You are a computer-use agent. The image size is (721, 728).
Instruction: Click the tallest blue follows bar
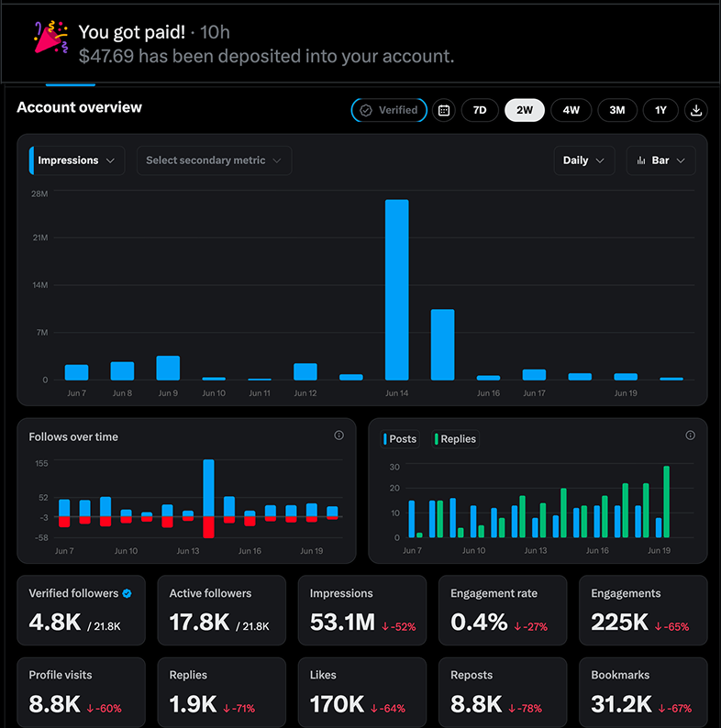pos(208,488)
